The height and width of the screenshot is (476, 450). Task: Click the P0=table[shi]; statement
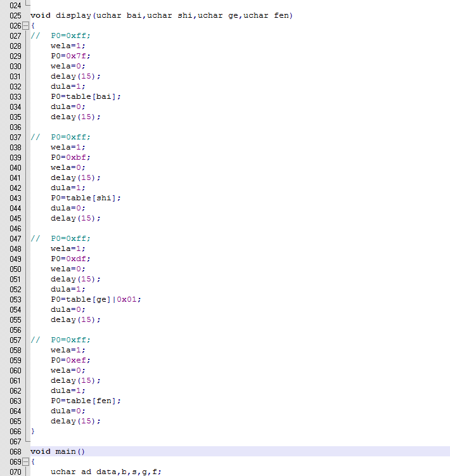[x=86, y=198]
